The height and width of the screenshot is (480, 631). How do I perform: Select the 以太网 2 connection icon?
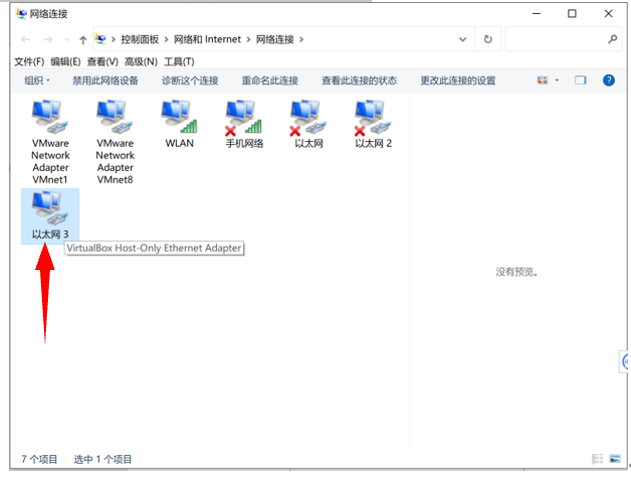point(373,117)
